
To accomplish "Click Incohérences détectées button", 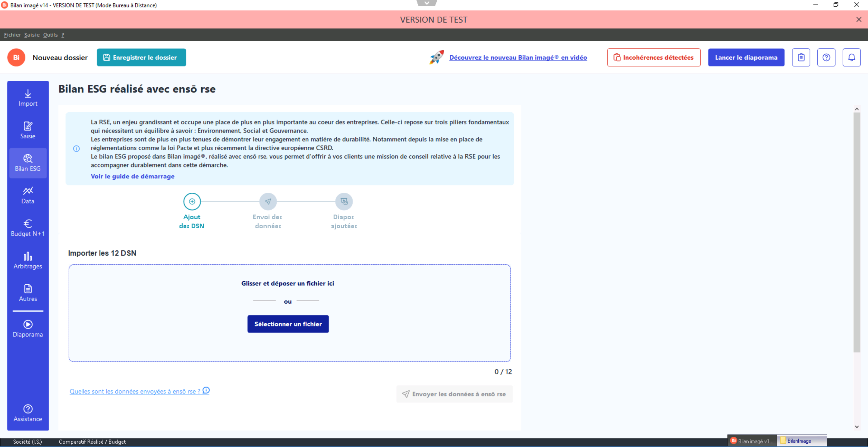I will pyautogui.click(x=654, y=58).
